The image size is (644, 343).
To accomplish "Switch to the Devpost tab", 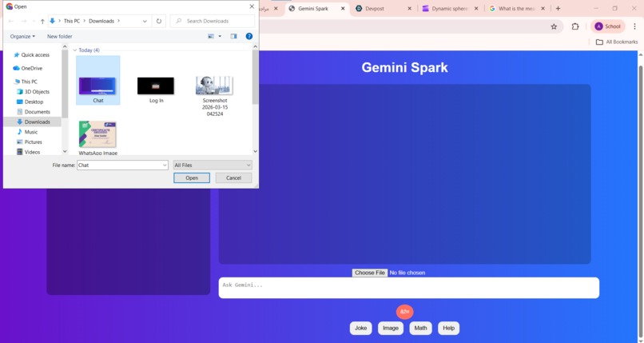I will [x=375, y=8].
